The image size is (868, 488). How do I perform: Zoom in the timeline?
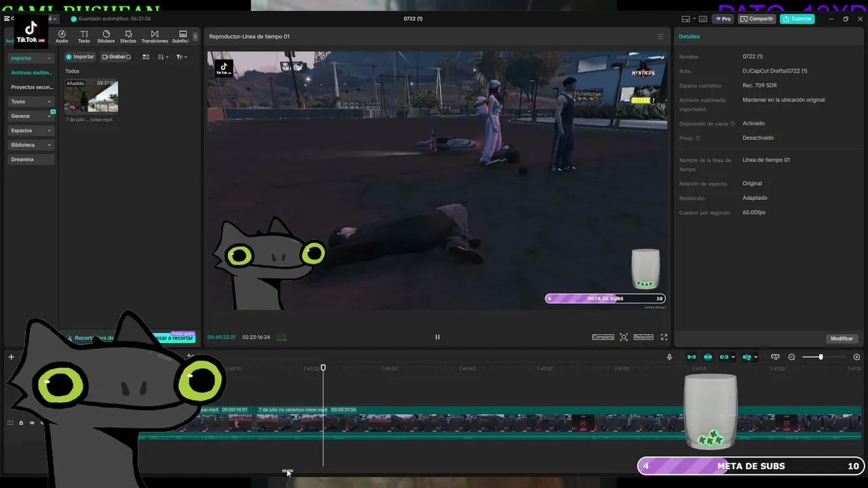click(856, 357)
